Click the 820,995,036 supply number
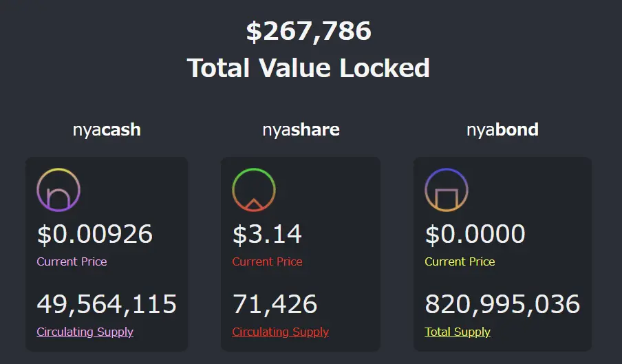Image resolution: width=622 pixels, height=364 pixels. tap(502, 303)
